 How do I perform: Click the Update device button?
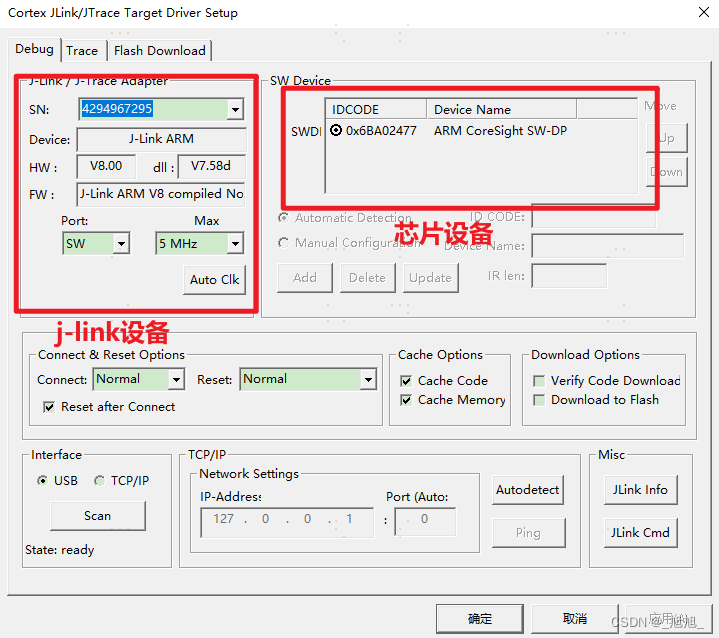pyautogui.click(x=431, y=277)
